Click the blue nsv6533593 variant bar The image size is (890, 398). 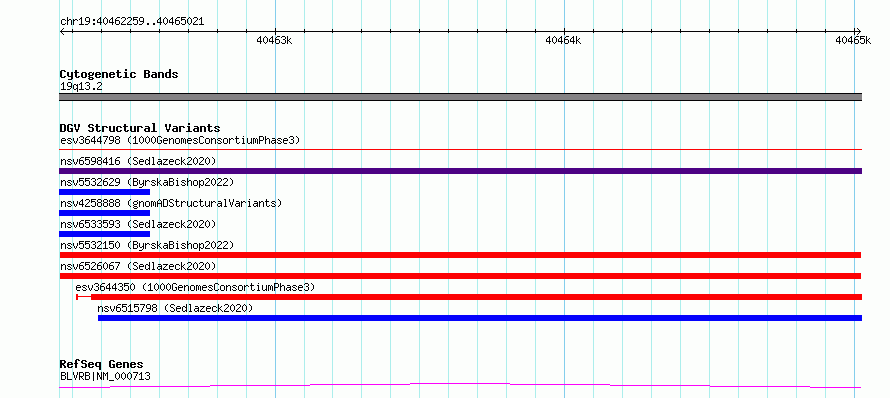coord(104,234)
